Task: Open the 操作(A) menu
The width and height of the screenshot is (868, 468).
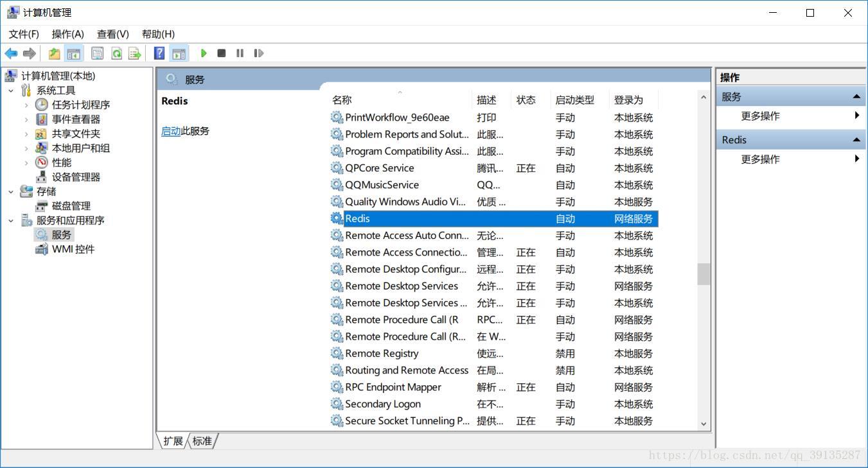Action: pyautogui.click(x=68, y=34)
